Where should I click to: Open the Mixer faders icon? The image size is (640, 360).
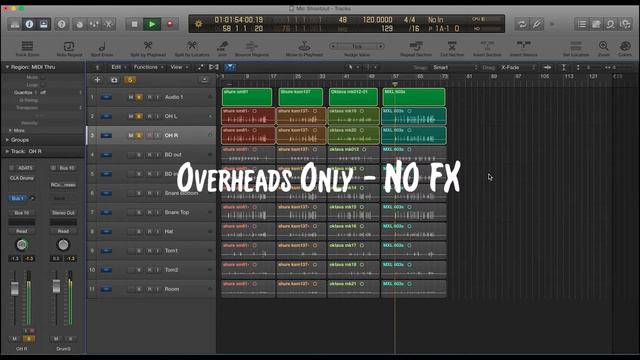pyautogui.click(x=94, y=24)
